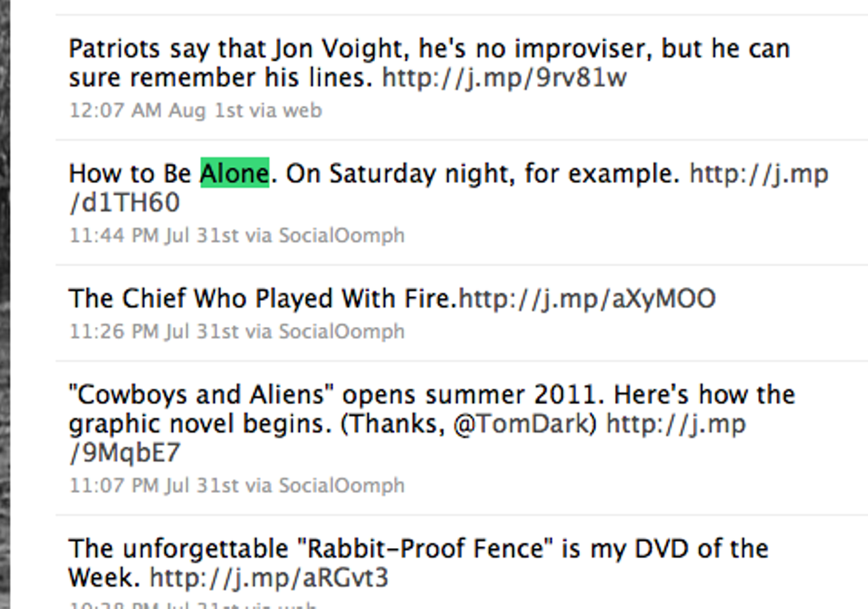Click the "web" source under Jon Voight tweet

302,110
